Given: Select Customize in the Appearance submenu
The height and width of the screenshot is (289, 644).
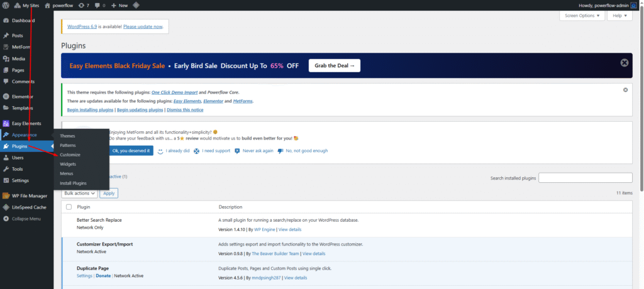Looking at the screenshot, I should (70, 155).
